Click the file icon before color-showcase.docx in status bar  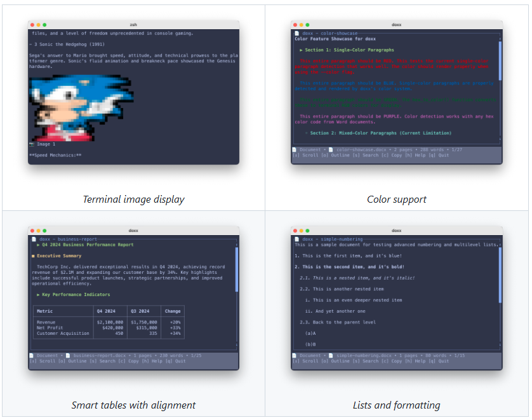(331, 150)
